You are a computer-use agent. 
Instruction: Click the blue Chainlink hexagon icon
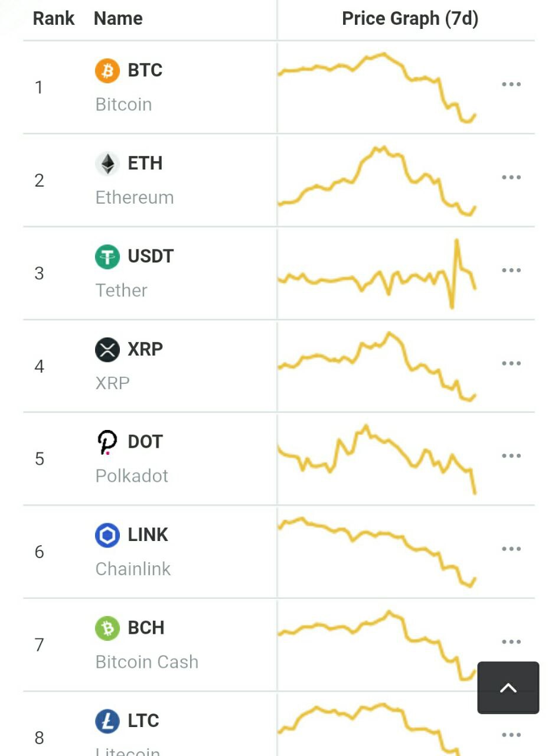tap(107, 536)
